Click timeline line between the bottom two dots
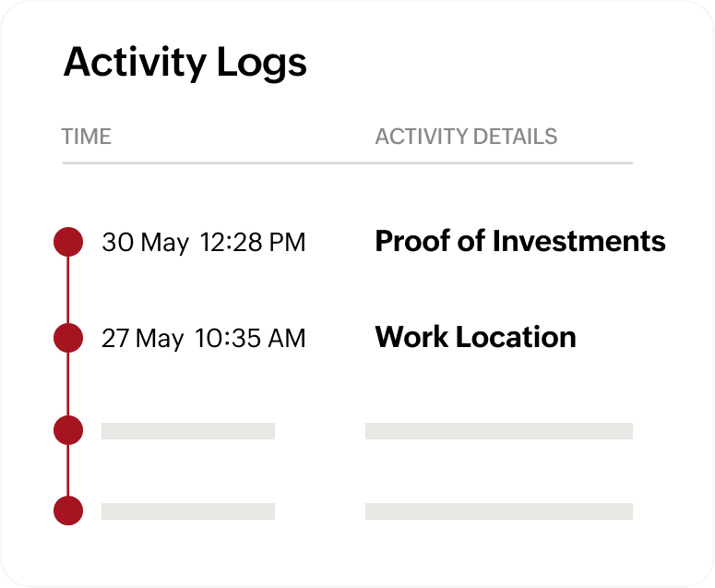 [68, 471]
